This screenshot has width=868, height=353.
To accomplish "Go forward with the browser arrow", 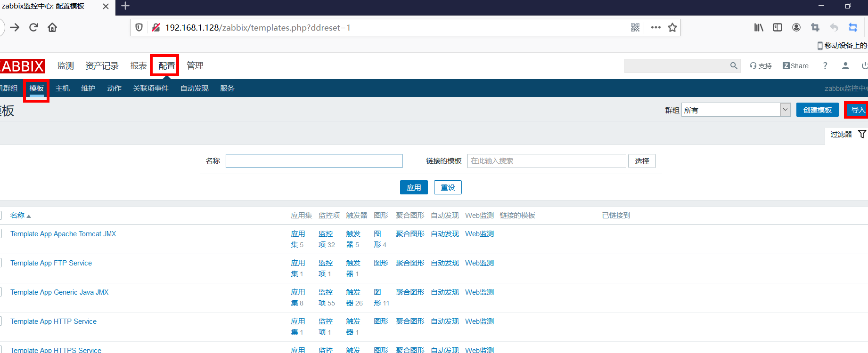I will [15, 27].
